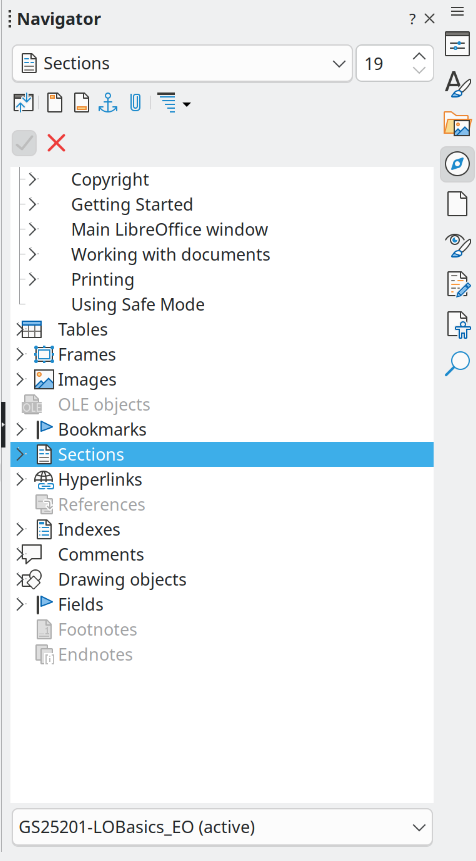Select the References tree item

(102, 505)
